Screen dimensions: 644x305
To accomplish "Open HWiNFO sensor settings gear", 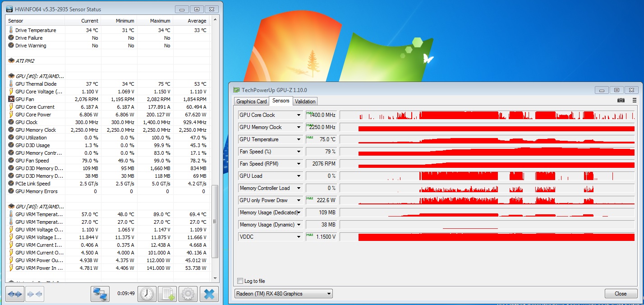I will click(188, 294).
